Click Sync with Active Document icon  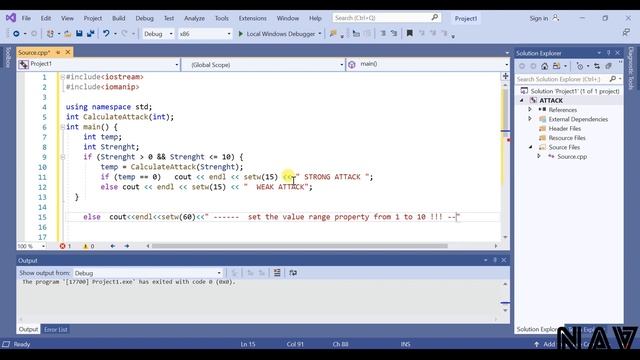coord(597,66)
